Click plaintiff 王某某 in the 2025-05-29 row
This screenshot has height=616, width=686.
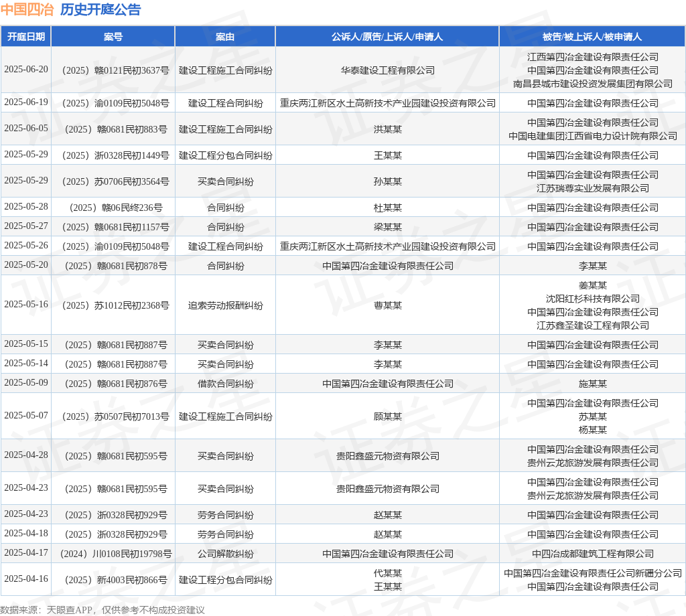tap(388, 155)
